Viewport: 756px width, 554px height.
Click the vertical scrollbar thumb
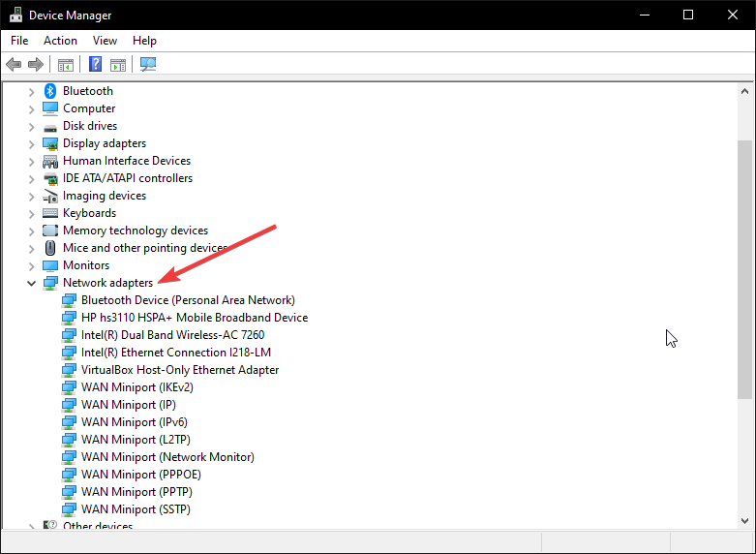click(744, 269)
